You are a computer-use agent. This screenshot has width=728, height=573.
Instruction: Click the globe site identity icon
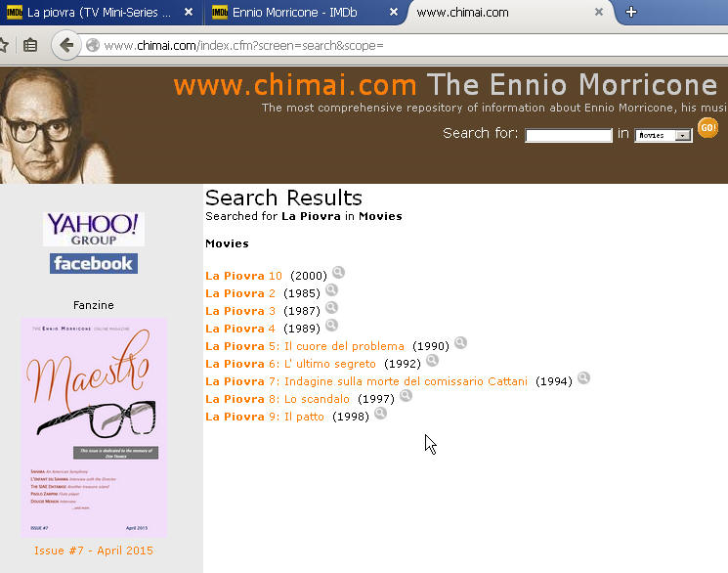click(93, 45)
